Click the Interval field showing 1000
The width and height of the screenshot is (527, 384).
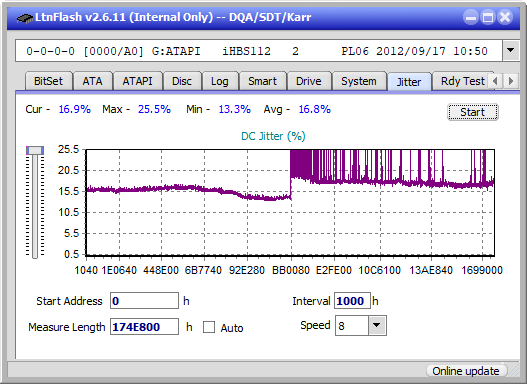click(x=352, y=301)
